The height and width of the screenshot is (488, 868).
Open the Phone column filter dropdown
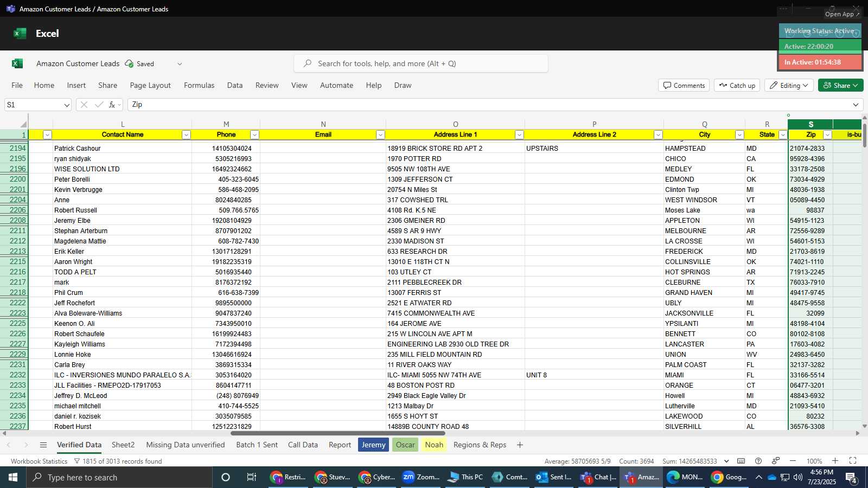click(x=254, y=134)
